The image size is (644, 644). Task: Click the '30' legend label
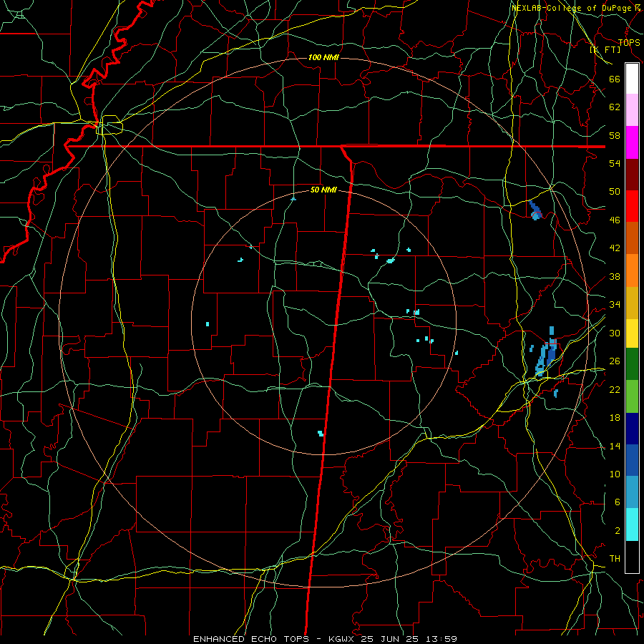615,333
